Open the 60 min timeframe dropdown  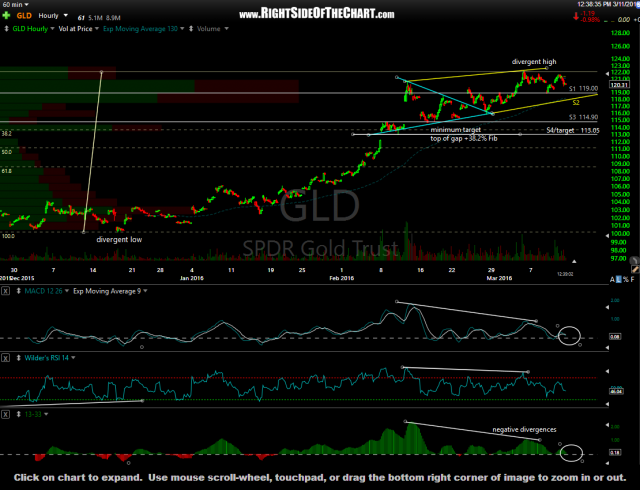15,4
